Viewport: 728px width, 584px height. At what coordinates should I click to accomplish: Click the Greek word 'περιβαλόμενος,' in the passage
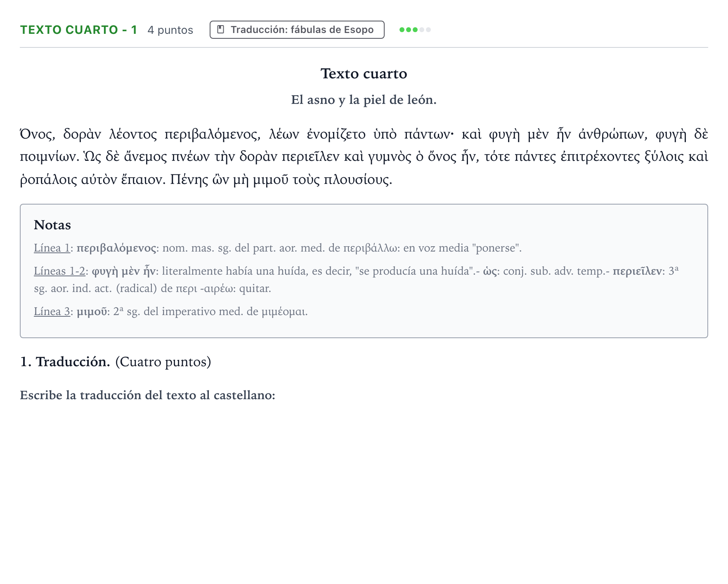(x=213, y=134)
